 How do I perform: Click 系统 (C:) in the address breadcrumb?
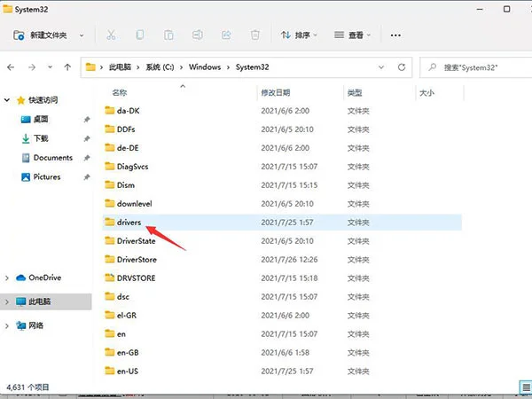(160, 67)
